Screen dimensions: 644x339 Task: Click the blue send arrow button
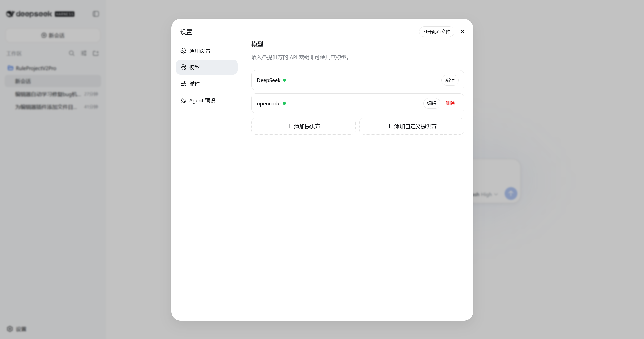[511, 194]
